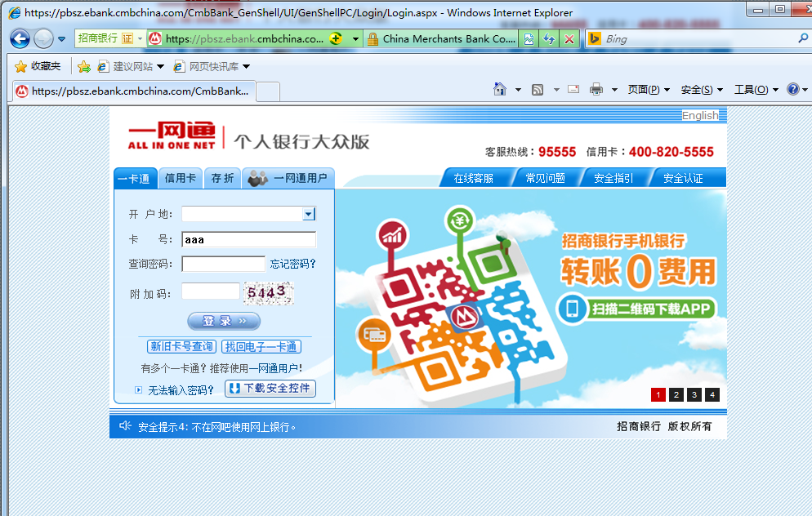
Task: Follow the 一网通用户 recommendation link
Action: [x=274, y=368]
